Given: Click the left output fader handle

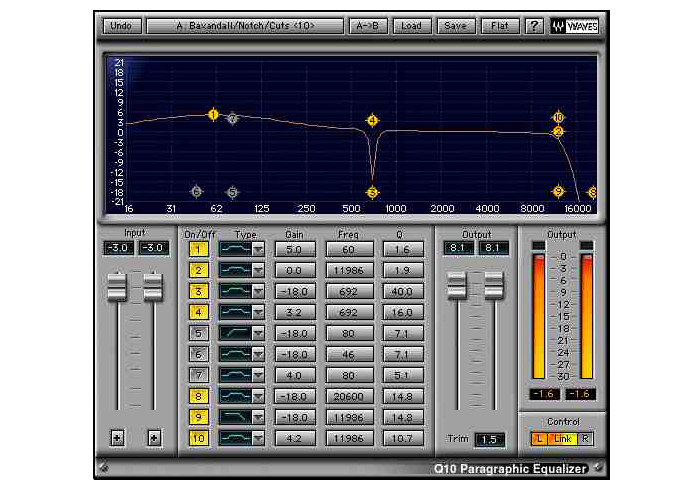Looking at the screenshot, I should click(457, 285).
